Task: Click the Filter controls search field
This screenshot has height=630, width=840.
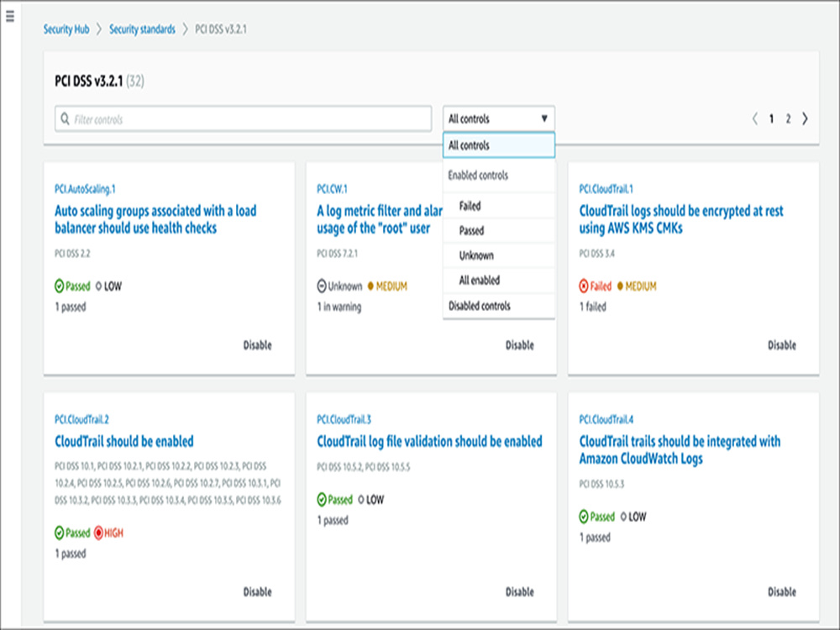Action: coord(244,119)
